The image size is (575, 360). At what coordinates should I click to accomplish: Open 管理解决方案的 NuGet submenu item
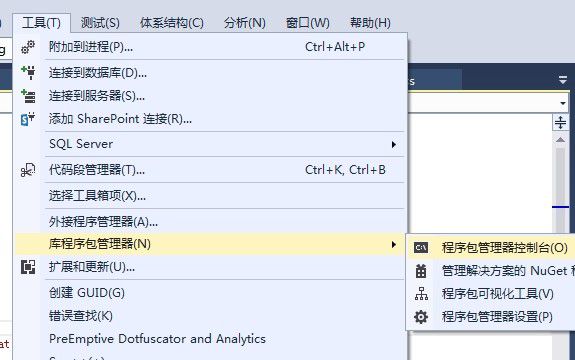pyautogui.click(x=491, y=271)
